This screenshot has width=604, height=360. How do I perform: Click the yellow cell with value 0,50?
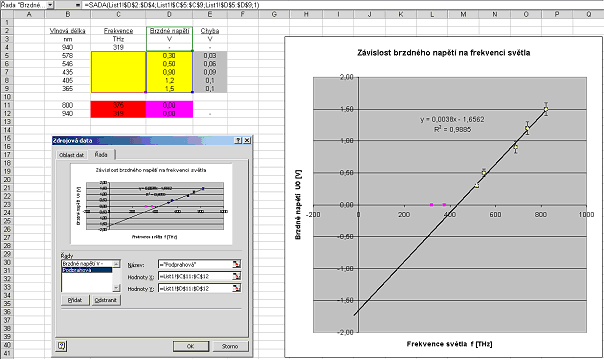coord(169,64)
